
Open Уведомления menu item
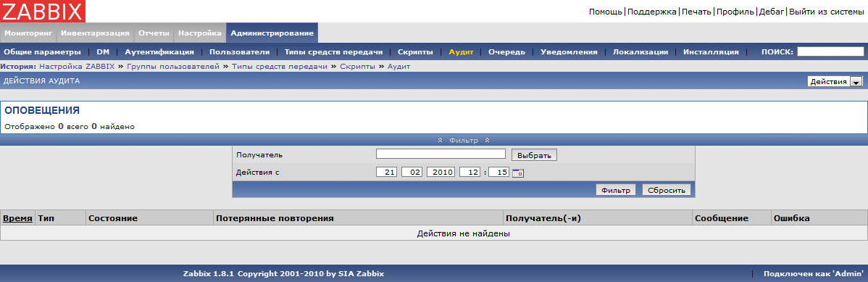click(569, 51)
